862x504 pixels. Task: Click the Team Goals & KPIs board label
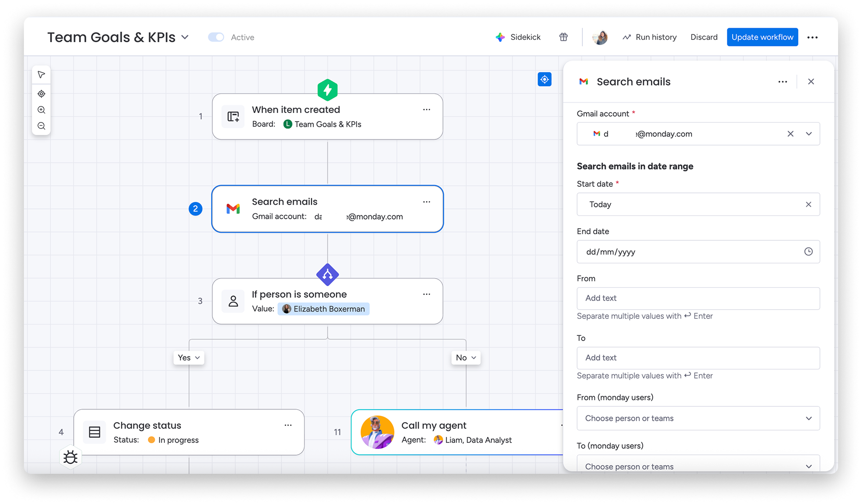(x=322, y=124)
